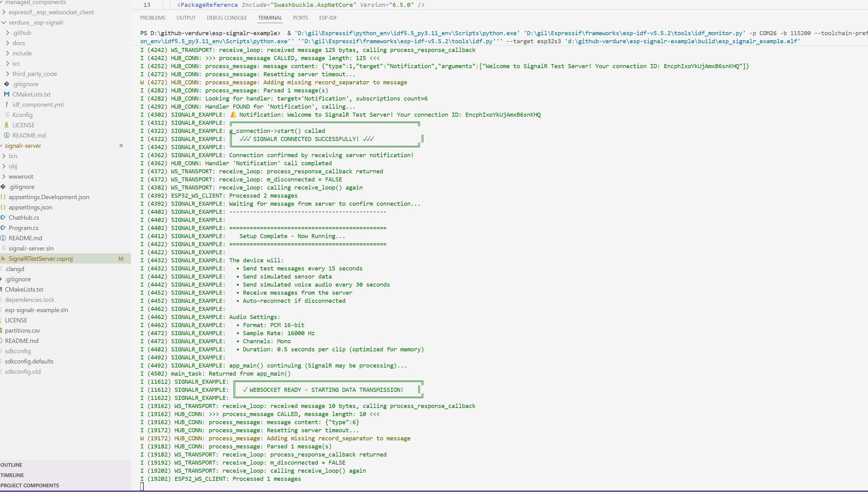
Task: Open Program.cs C# file
Action: pyautogui.click(x=23, y=228)
